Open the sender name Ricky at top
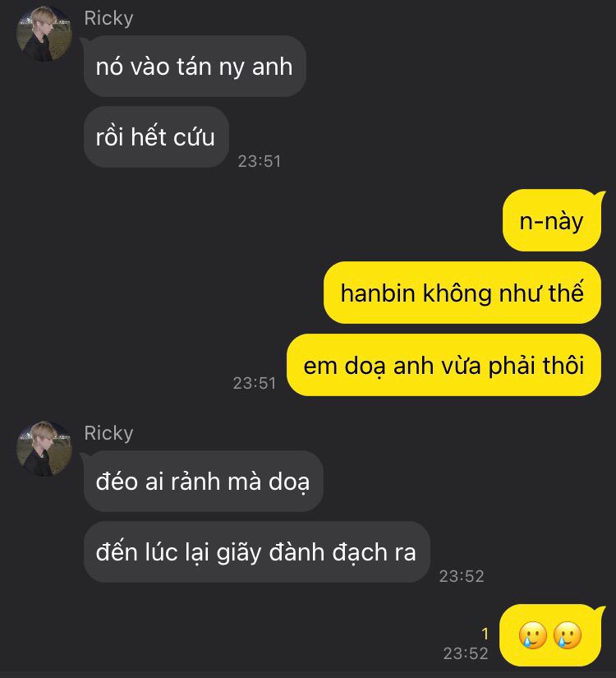This screenshot has width=616, height=678. click(x=108, y=18)
